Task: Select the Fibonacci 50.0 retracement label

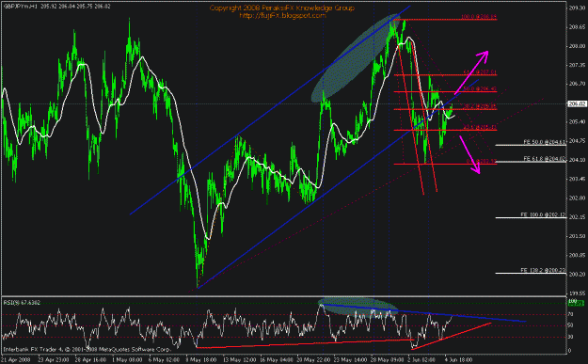Action: coord(480,88)
